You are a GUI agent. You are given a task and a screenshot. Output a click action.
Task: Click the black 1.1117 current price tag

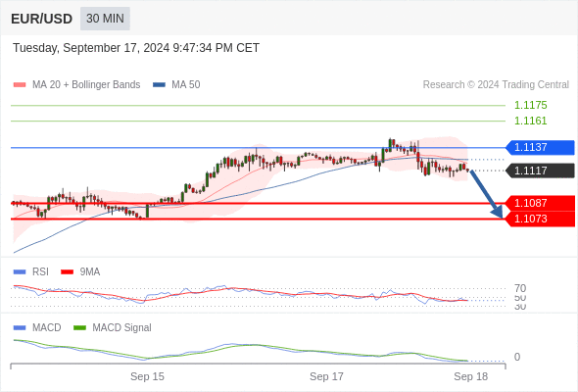pos(541,171)
